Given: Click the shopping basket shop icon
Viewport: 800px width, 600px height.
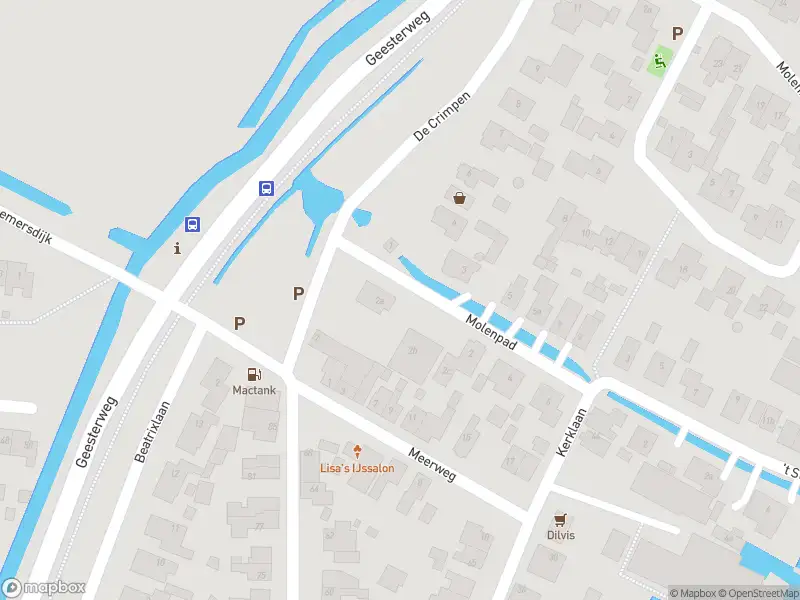Looking at the screenshot, I should tap(459, 198).
